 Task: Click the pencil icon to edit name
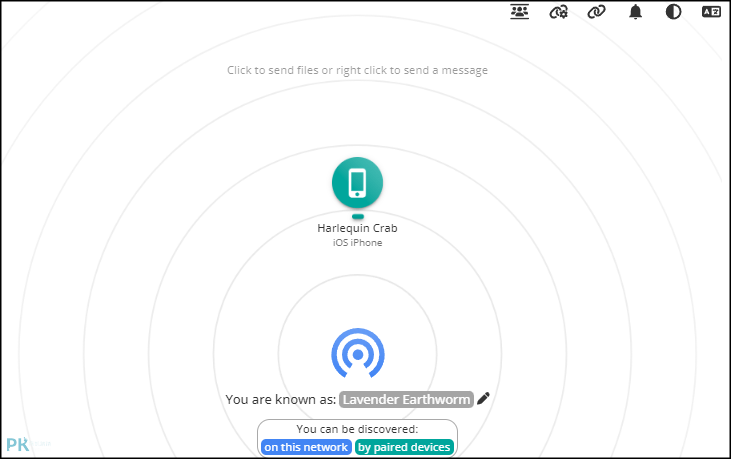(x=483, y=398)
